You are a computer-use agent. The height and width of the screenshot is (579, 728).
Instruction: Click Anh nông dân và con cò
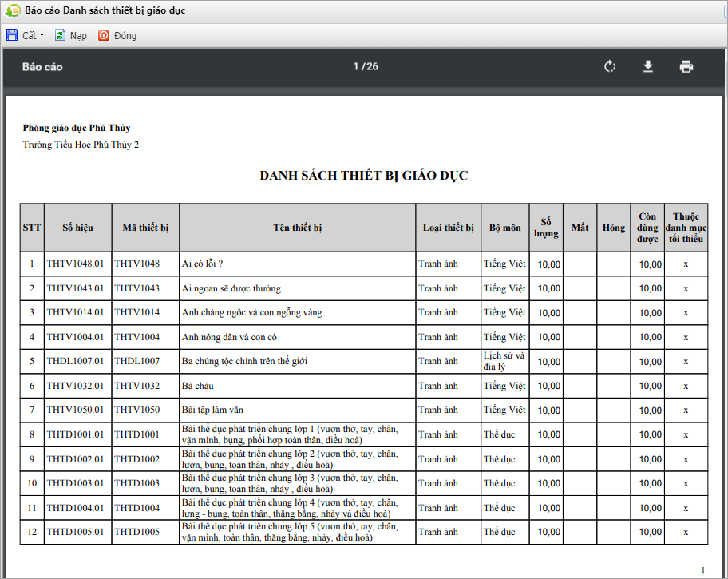pos(229,337)
